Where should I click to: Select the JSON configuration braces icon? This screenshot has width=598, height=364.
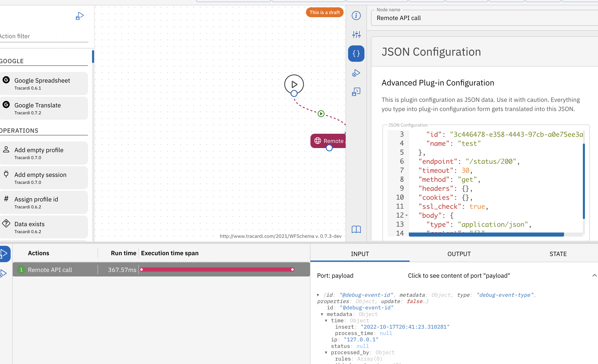356,54
